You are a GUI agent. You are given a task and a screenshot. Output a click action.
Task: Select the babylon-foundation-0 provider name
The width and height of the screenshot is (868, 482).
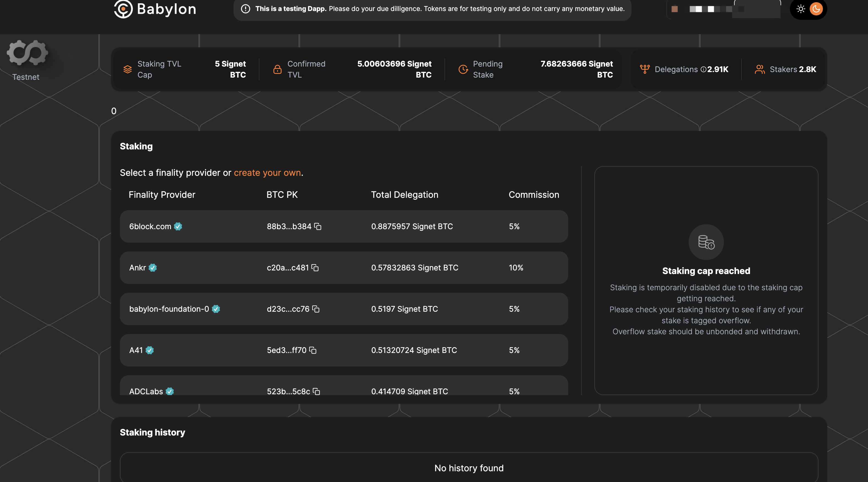pos(169,309)
